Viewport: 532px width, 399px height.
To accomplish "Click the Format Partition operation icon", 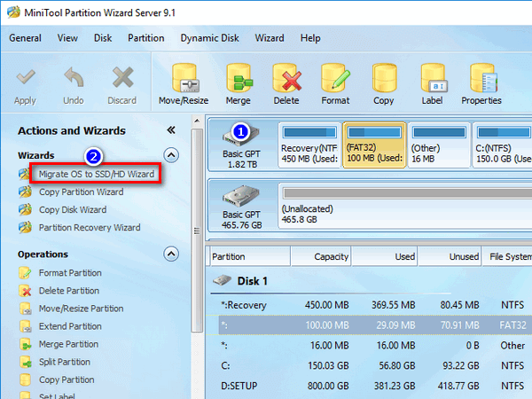I will pos(26,273).
